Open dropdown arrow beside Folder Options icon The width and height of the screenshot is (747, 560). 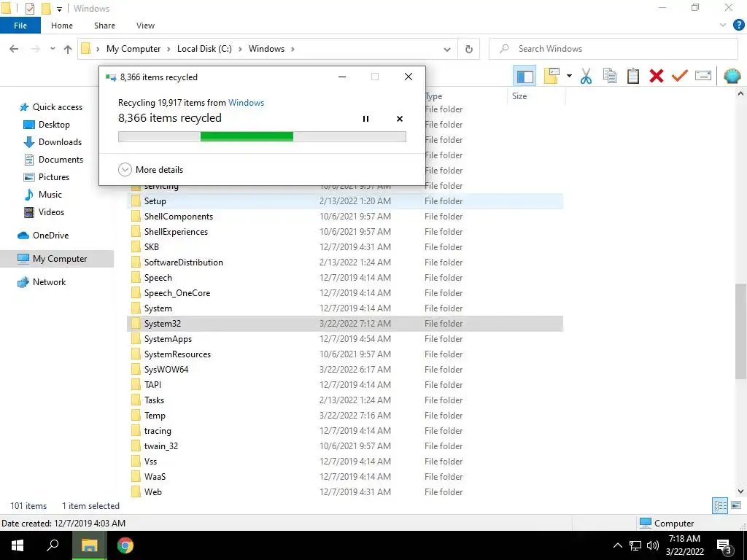pyautogui.click(x=569, y=76)
